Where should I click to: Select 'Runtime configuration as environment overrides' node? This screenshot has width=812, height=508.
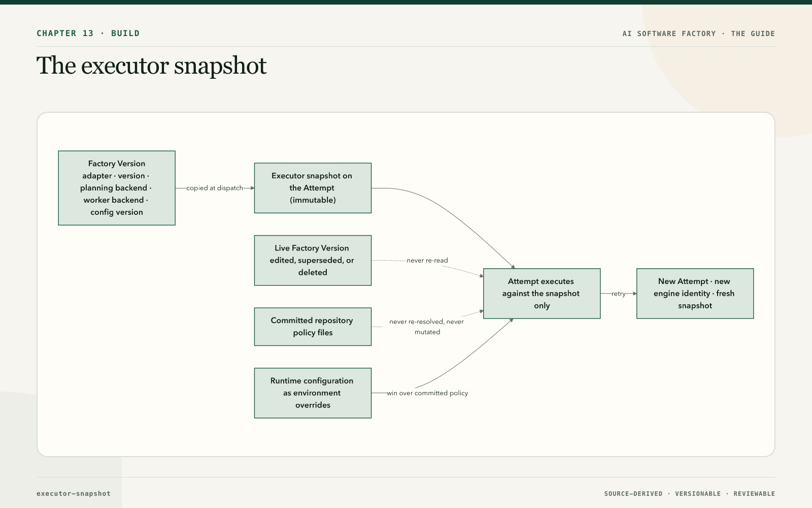point(313,393)
